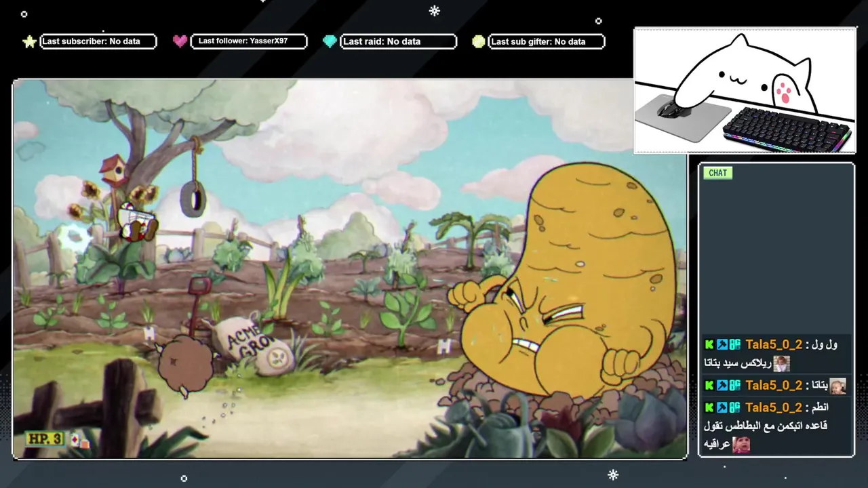Screen dimensions: 868x488
Task: Click the teal OG badge in the 'ول ول' message
Action: click(x=735, y=345)
